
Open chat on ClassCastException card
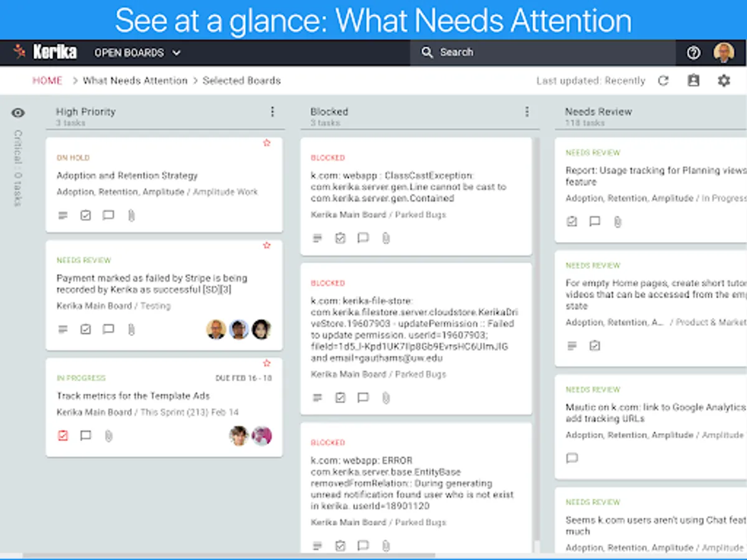pyautogui.click(x=363, y=238)
